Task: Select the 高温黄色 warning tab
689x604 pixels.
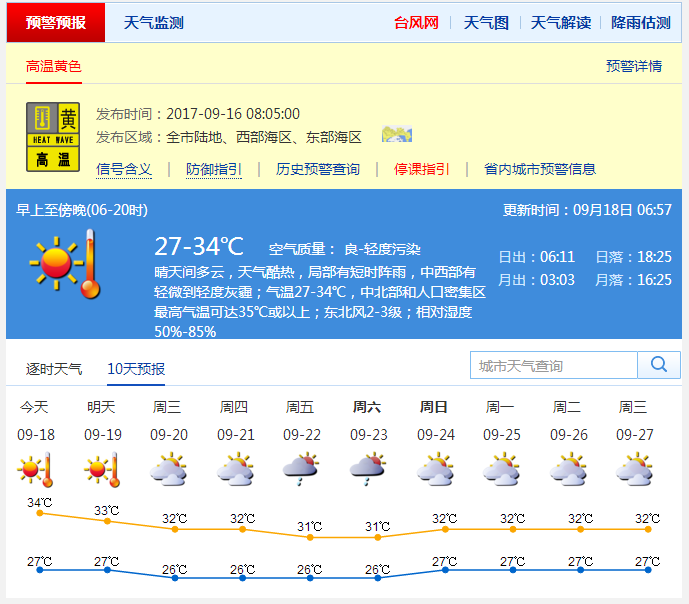Action: pos(54,66)
